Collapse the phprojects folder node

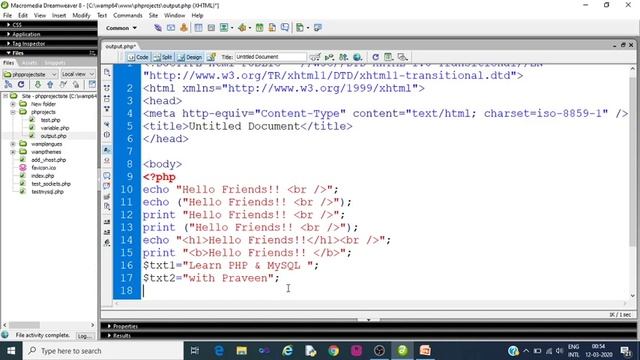tap(13, 112)
